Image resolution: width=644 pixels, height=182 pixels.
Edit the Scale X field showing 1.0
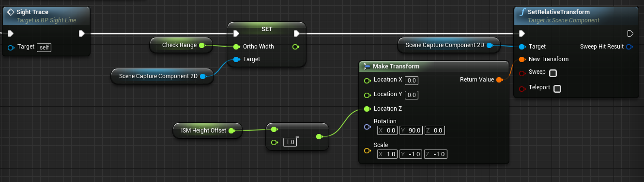pos(387,154)
